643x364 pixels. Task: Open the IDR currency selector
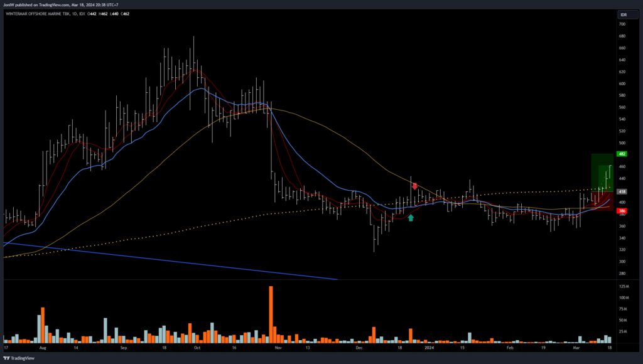tap(624, 14)
